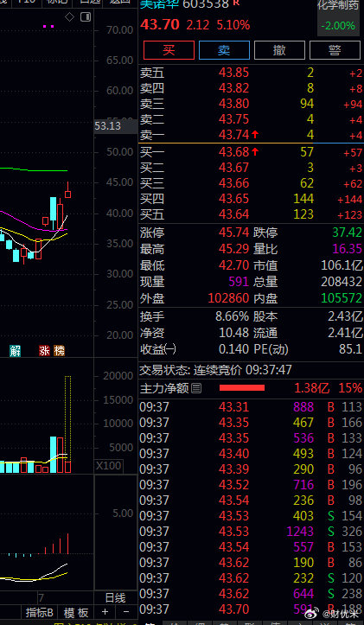The height and width of the screenshot is (625, 364).
Task: Select sell-one price 43.74
Action: coord(233,135)
